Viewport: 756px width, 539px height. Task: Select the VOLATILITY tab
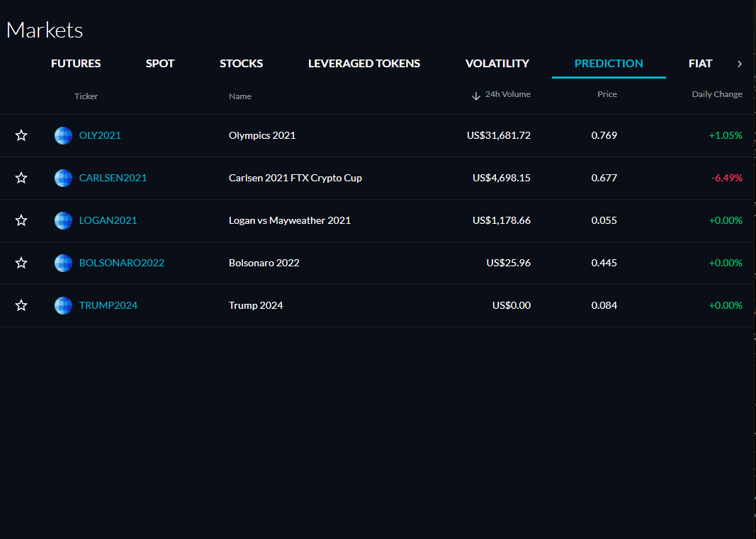[x=497, y=63]
